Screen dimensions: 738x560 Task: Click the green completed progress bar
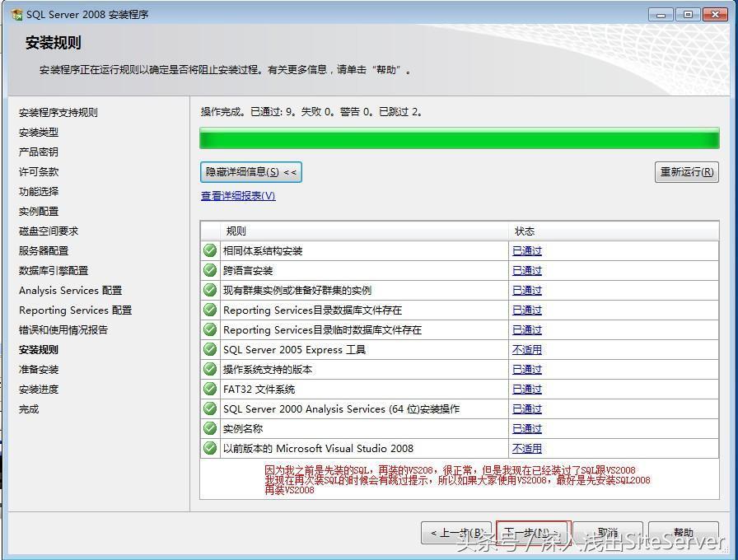(460, 138)
